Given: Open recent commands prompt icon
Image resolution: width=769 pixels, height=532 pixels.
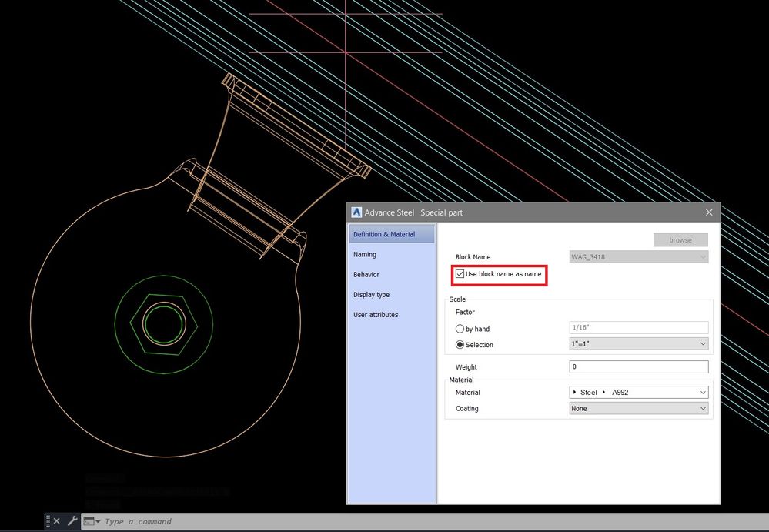Looking at the screenshot, I should (x=92, y=521).
